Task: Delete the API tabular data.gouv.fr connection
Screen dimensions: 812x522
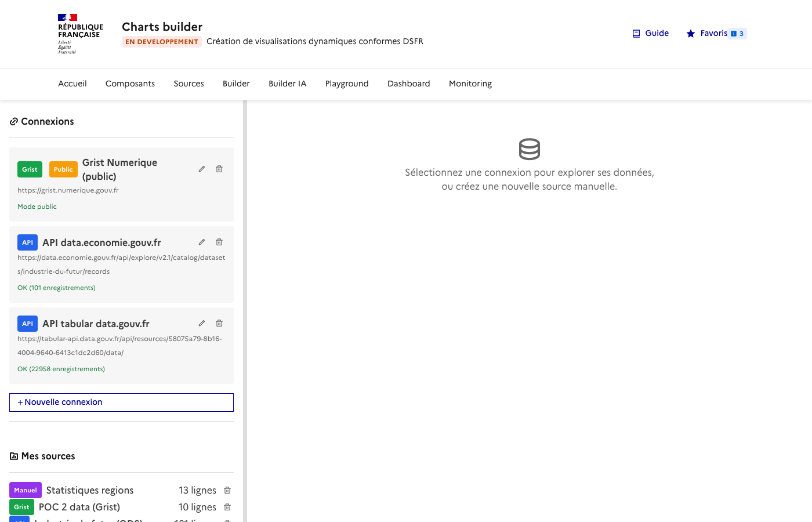Action: [x=219, y=323]
